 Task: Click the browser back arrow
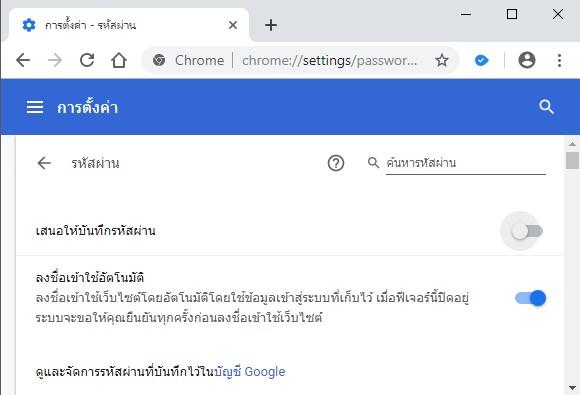tap(23, 60)
